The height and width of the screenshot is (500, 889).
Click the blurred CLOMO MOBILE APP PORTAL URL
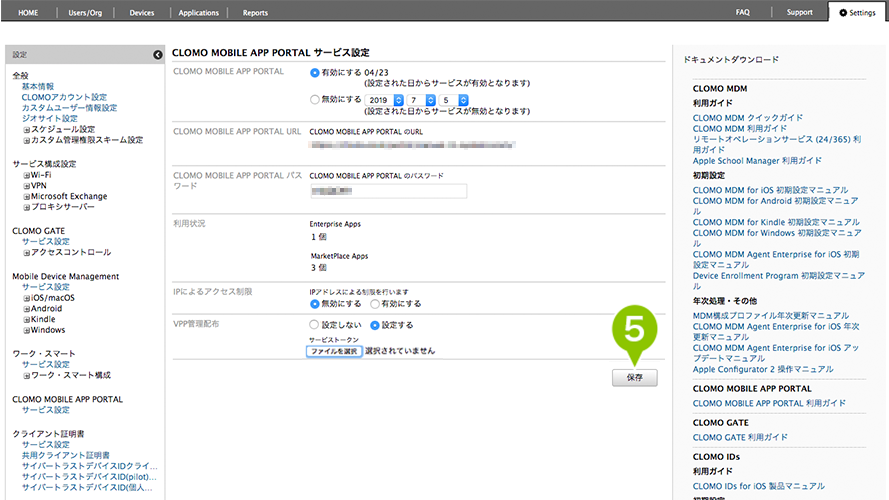pyautogui.click(x=412, y=146)
